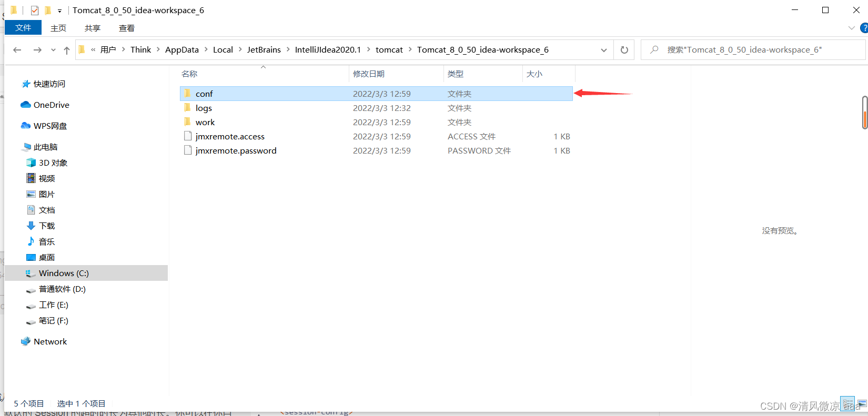868x416 pixels.
Task: Select the Windows (C:) drive
Action: coord(86,273)
